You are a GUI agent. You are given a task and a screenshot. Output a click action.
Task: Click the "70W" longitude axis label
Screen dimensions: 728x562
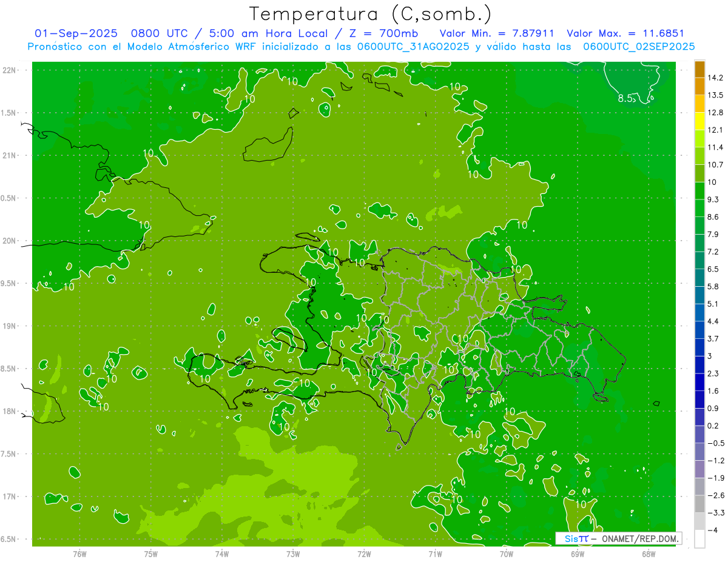coord(506,553)
